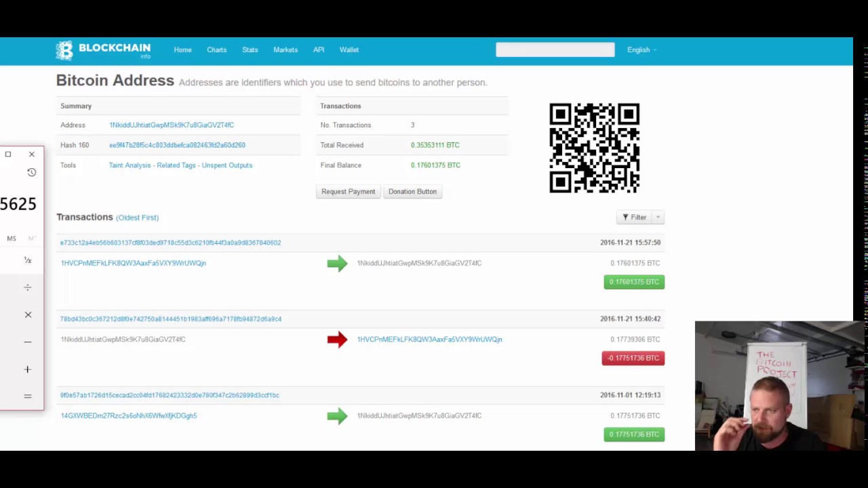This screenshot has width=868, height=488.
Task: Open the Markets menu item
Action: [285, 49]
